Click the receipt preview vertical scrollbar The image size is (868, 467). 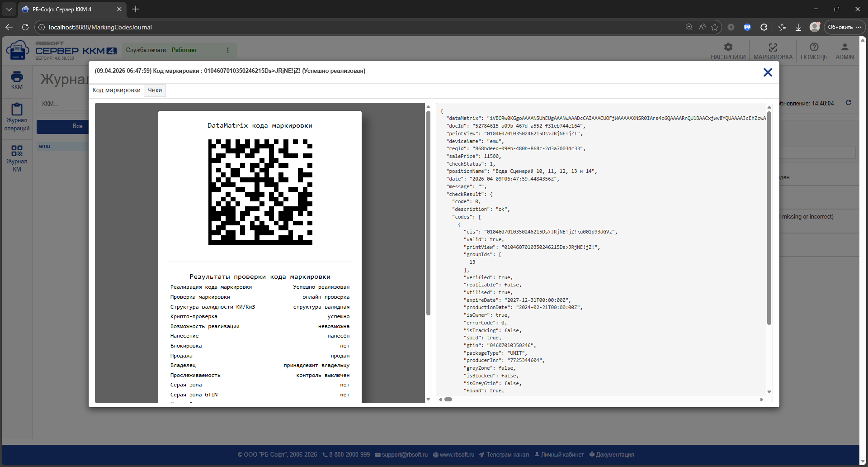click(x=428, y=213)
